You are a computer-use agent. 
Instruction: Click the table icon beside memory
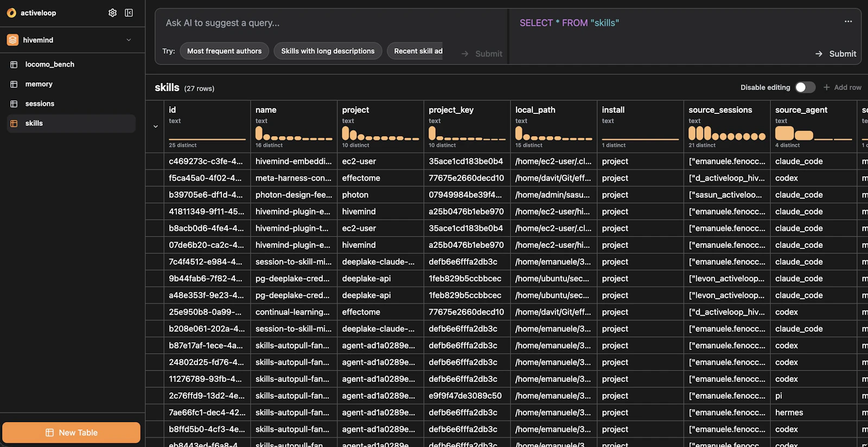click(14, 84)
